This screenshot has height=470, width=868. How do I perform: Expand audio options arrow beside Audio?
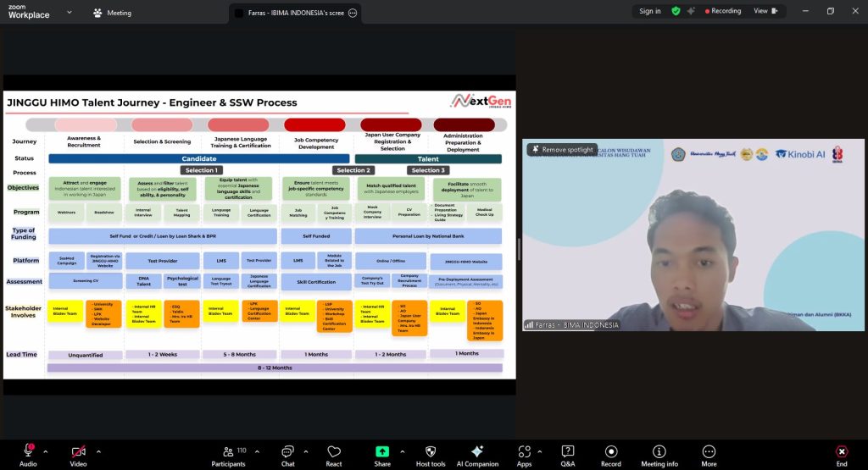point(46,451)
